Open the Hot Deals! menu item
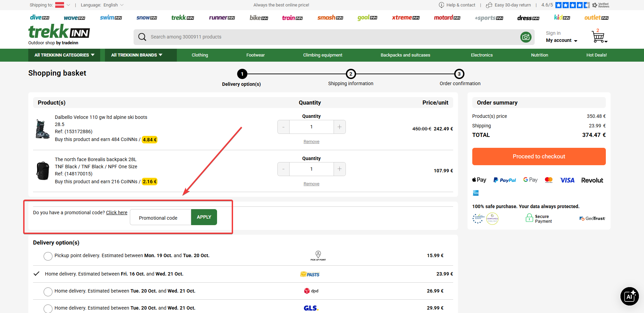The height and width of the screenshot is (313, 644). click(596, 55)
